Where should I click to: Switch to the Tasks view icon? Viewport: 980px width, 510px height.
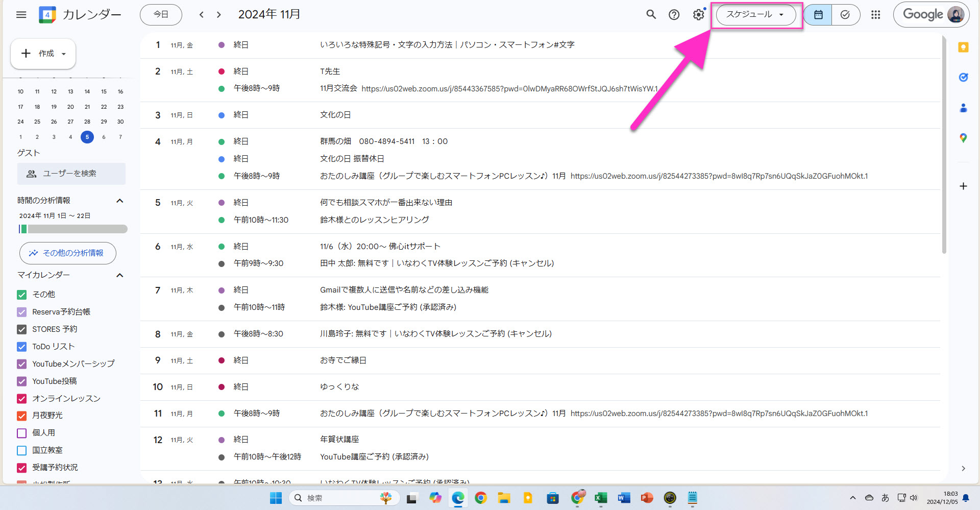(845, 15)
